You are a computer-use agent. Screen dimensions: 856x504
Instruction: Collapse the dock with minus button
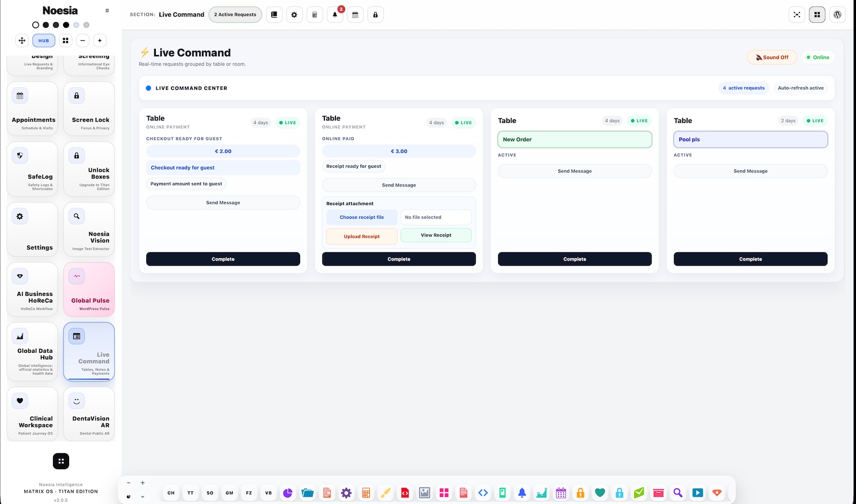129,483
